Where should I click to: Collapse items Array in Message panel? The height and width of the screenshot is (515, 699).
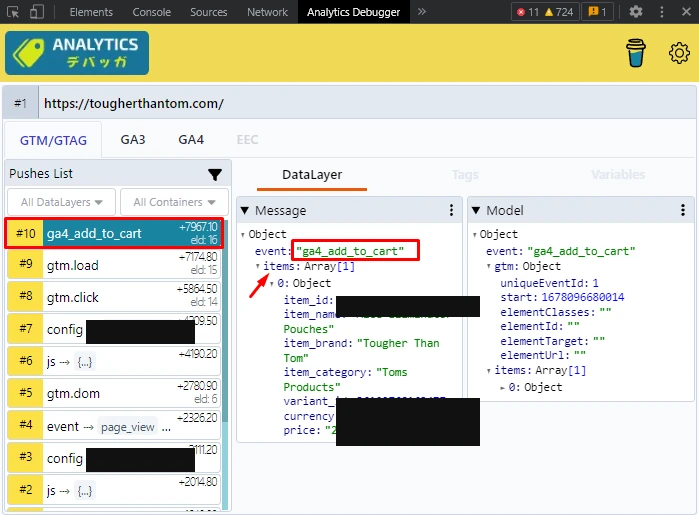pos(257,266)
